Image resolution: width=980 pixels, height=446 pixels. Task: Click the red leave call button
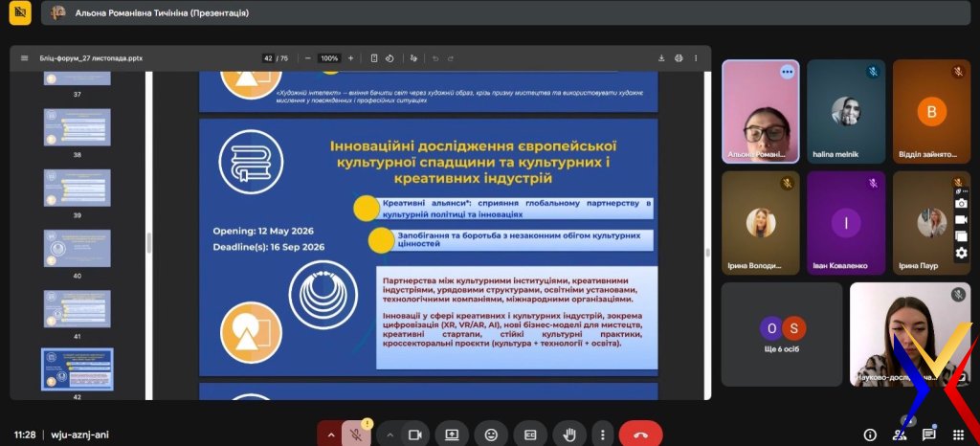point(641,435)
